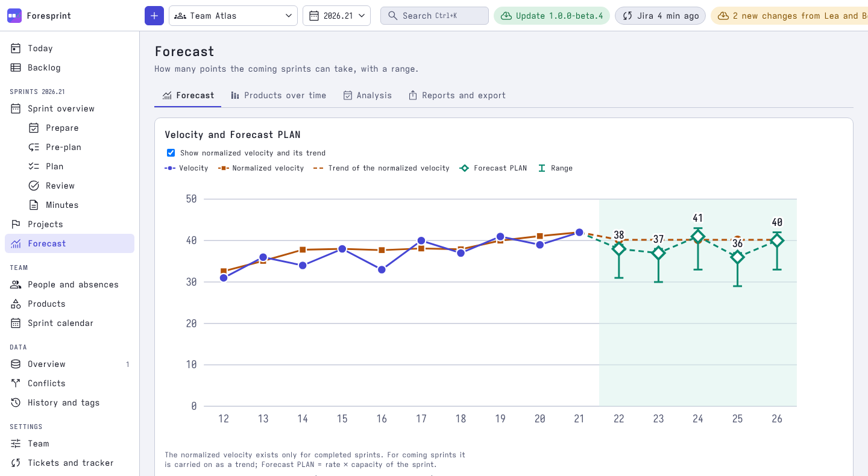Go to Backlog in the sidebar

[x=70, y=67]
